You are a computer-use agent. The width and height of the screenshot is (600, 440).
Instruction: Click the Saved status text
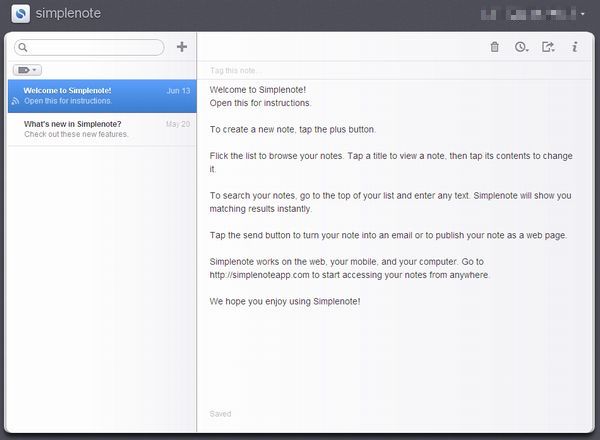220,414
